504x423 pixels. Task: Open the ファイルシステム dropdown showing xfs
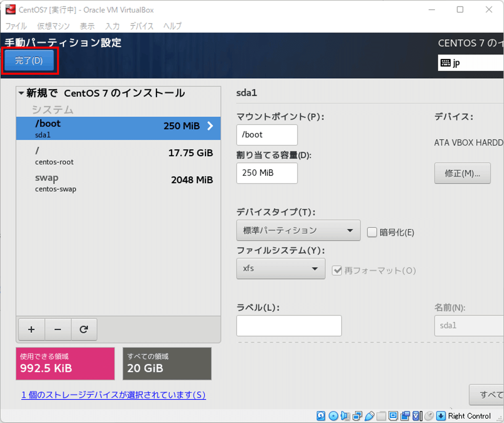coord(281,269)
